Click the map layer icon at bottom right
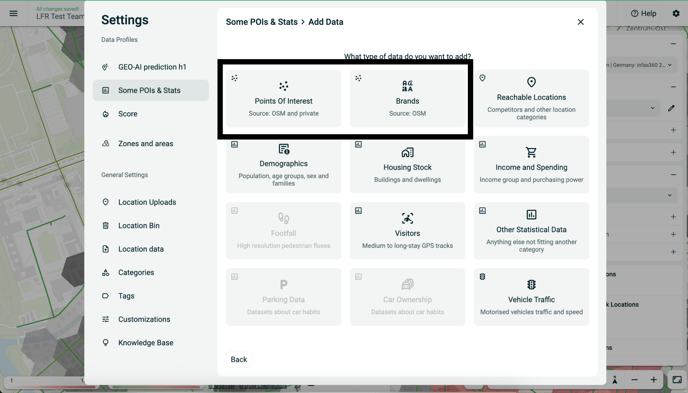The width and height of the screenshot is (688, 393). click(x=677, y=380)
